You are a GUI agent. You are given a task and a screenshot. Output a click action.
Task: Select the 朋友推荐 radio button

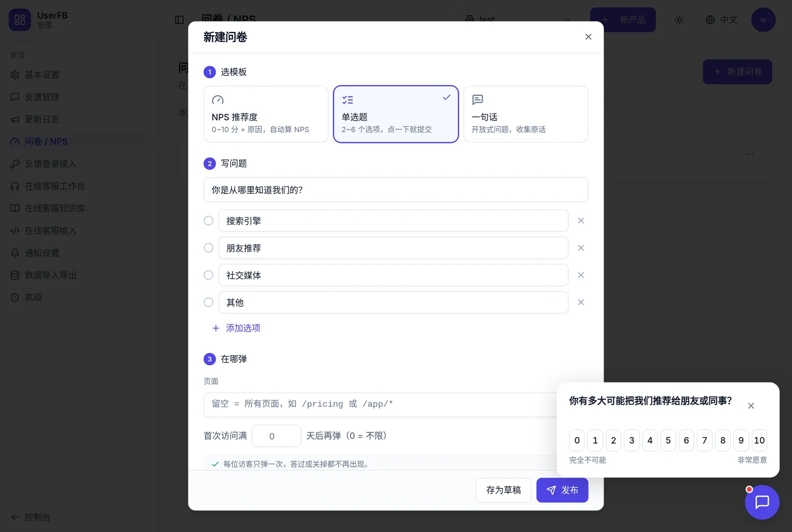[x=208, y=248]
